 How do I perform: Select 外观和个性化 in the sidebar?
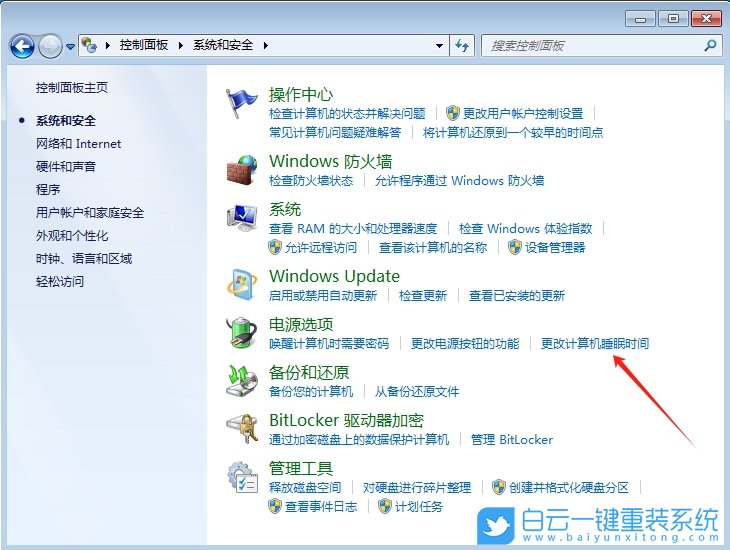pos(72,235)
